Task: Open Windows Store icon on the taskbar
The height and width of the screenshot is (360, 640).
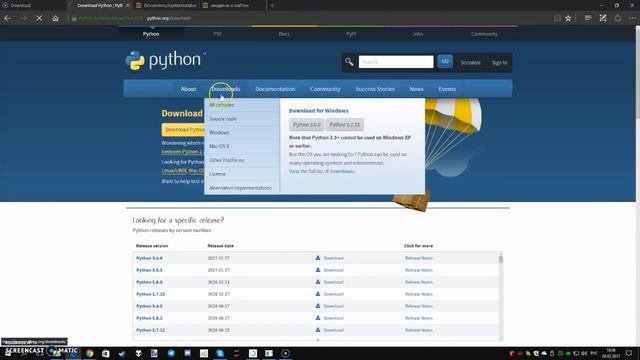Action: tap(106, 353)
